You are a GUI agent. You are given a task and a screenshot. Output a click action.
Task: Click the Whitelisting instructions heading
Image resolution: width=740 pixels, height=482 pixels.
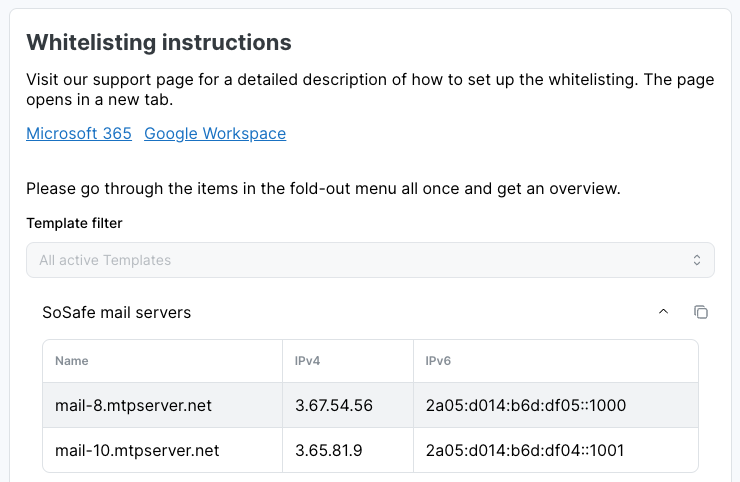159,42
